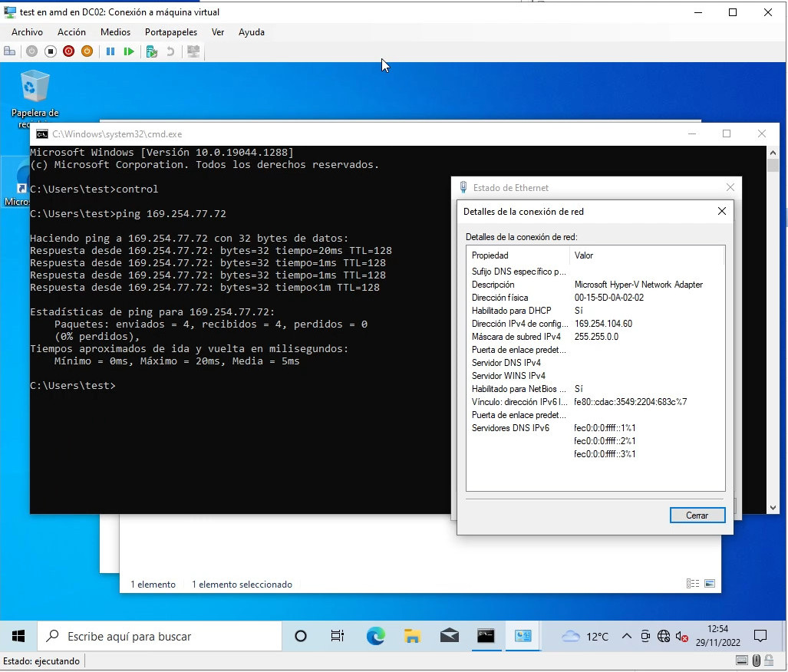Click the cmd window scrollbar down arrow
The width and height of the screenshot is (788, 672).
[773, 507]
